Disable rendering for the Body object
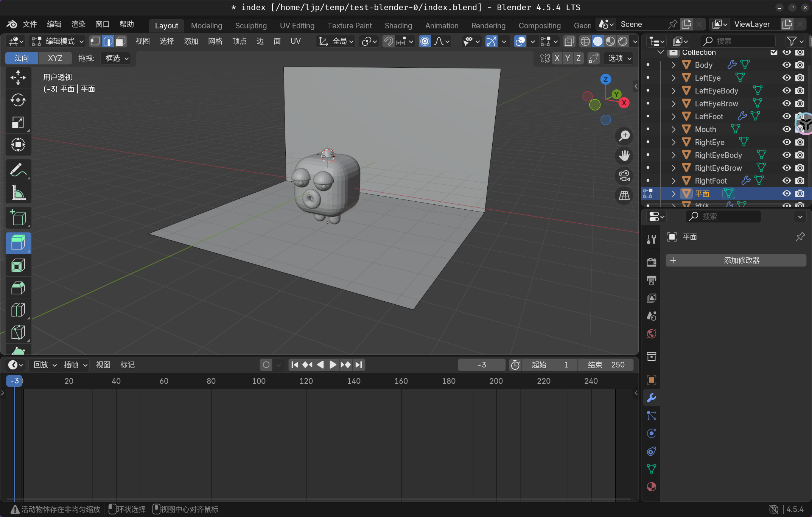812x517 pixels. (x=800, y=65)
